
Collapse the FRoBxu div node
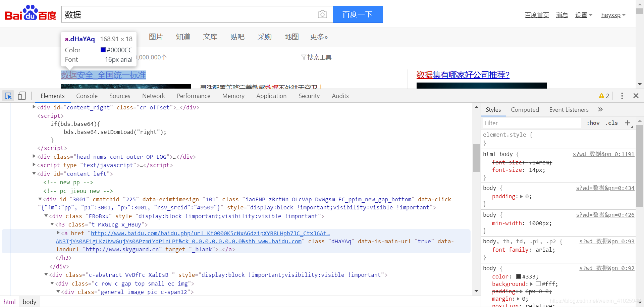point(46,216)
